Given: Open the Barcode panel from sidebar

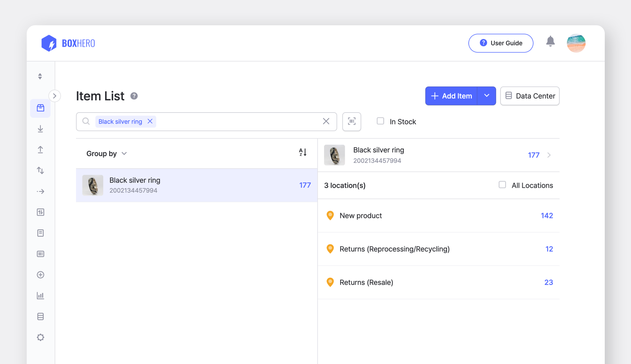Looking at the screenshot, I should coord(40,254).
